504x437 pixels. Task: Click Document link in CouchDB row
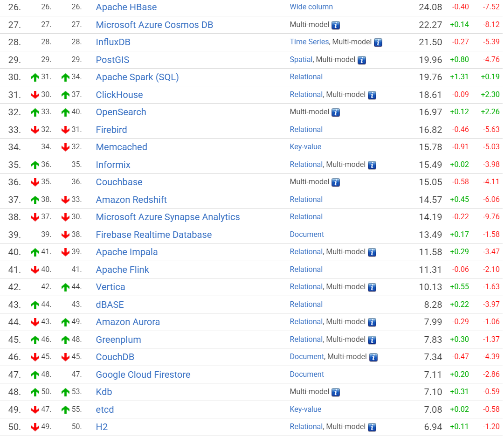click(x=307, y=357)
